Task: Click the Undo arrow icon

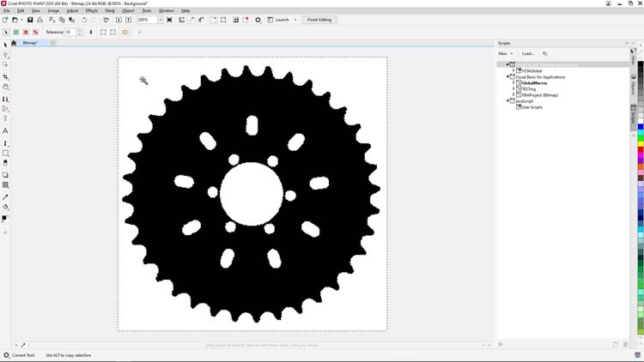Action: click(84, 20)
